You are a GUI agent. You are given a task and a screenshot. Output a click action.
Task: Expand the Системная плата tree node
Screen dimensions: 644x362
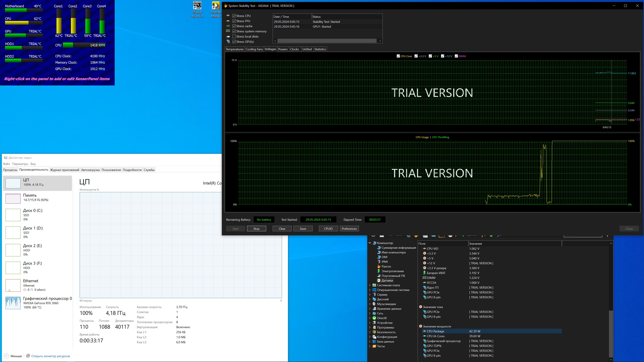pyautogui.click(x=370, y=285)
